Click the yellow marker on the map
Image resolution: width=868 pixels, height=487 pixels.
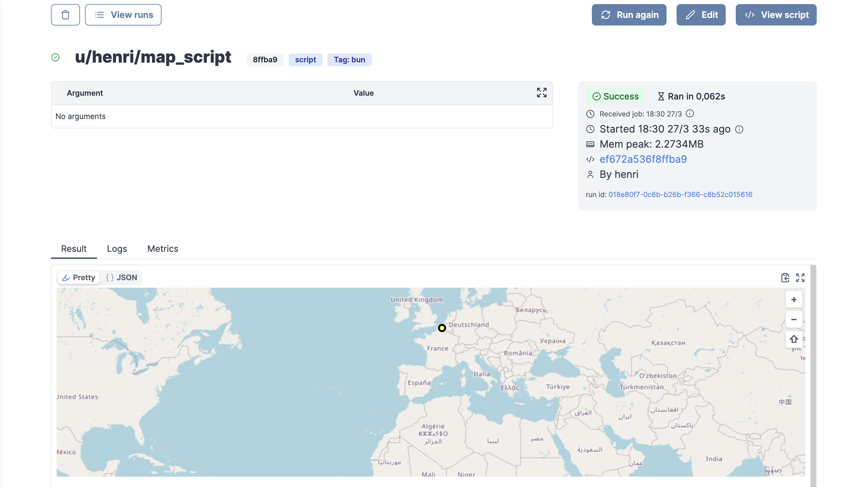tap(441, 328)
